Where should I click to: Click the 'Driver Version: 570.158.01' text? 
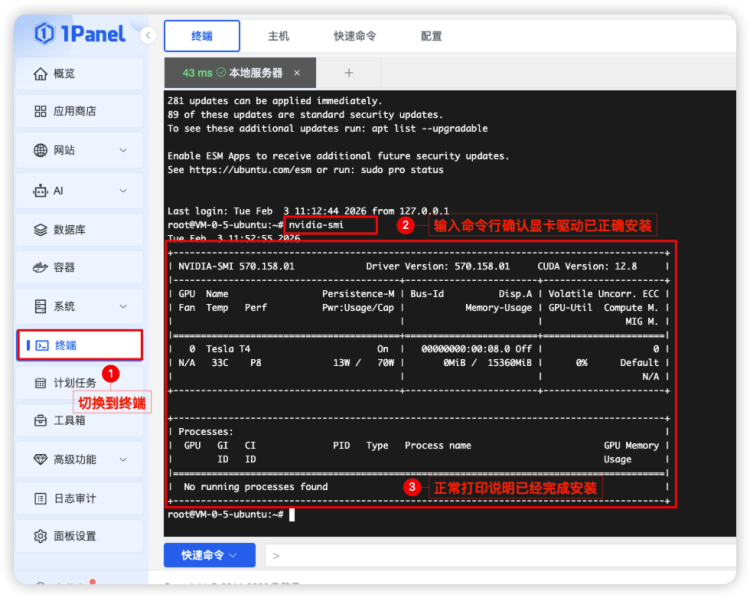(x=438, y=266)
